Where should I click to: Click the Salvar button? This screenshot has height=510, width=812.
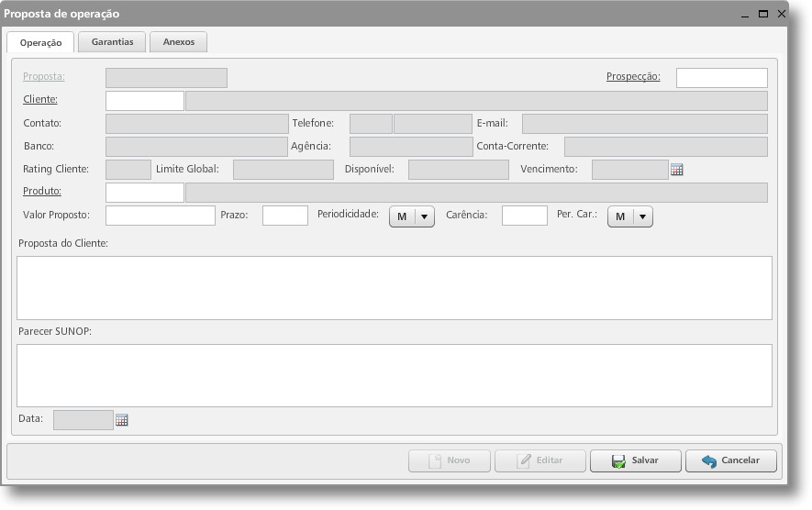[636, 460]
